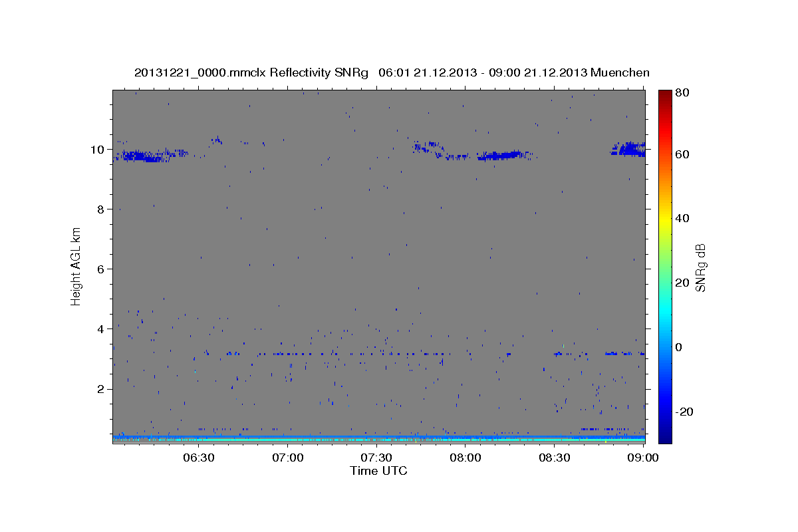The height and width of the screenshot is (532, 798).
Task: Click the yellow region of the colorbar
Action: click(x=664, y=218)
